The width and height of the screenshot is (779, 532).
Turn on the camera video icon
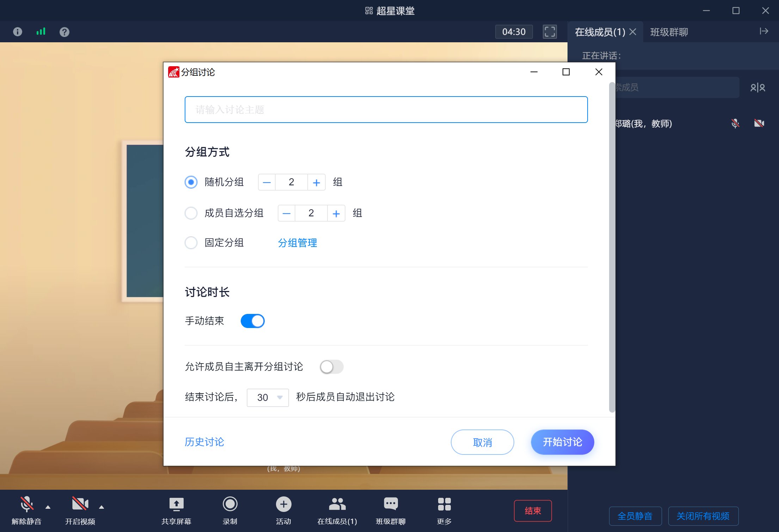(x=80, y=504)
